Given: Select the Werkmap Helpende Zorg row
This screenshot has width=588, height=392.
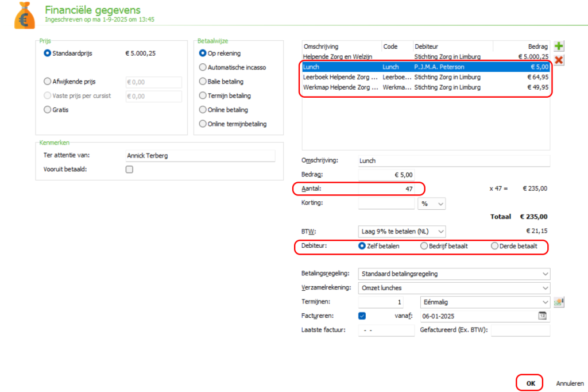Looking at the screenshot, I should coord(425,87).
